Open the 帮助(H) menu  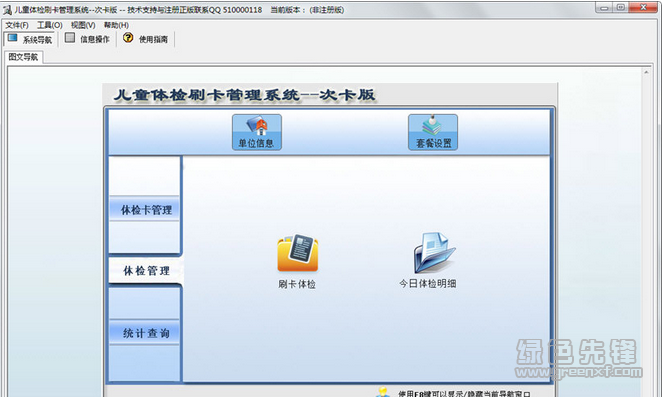coord(116,25)
